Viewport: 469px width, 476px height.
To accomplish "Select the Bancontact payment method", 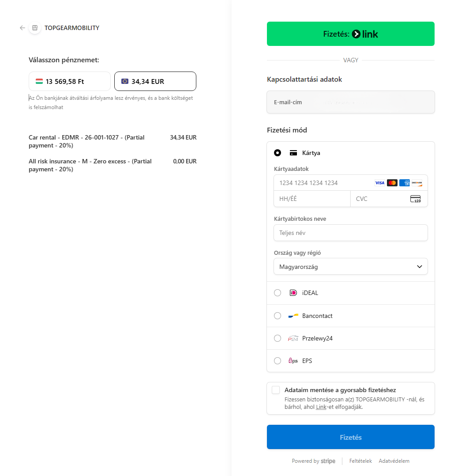I will 277,315.
